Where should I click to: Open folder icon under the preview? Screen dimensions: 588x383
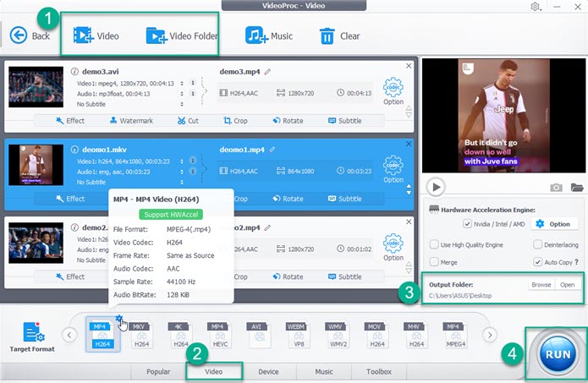tap(577, 187)
